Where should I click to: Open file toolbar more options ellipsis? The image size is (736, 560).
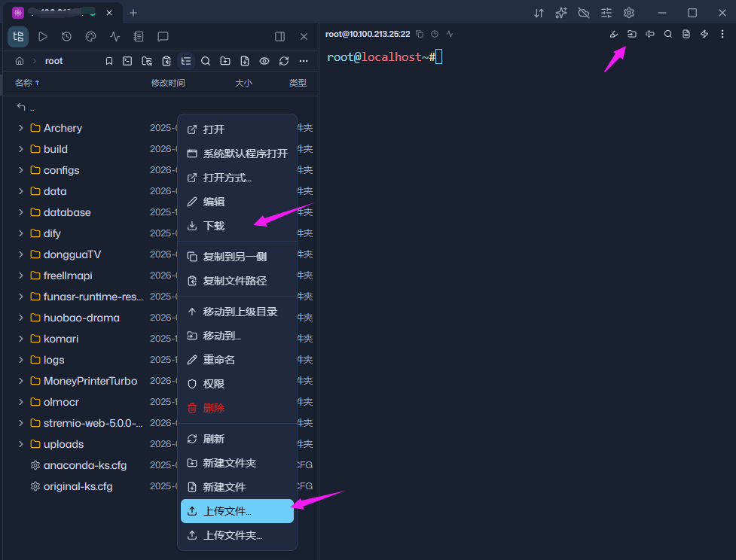click(304, 61)
